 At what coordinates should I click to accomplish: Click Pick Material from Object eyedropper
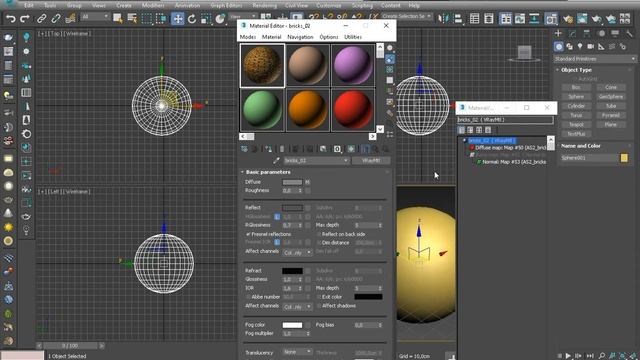coord(276,160)
